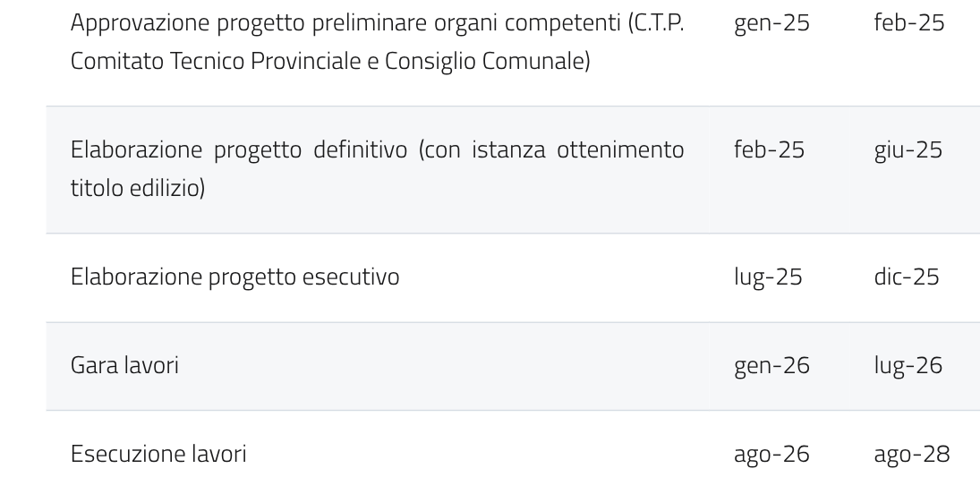Select the 'Approvazione progetto preliminare' description text
This screenshot has width=980, height=494.
coord(377,42)
